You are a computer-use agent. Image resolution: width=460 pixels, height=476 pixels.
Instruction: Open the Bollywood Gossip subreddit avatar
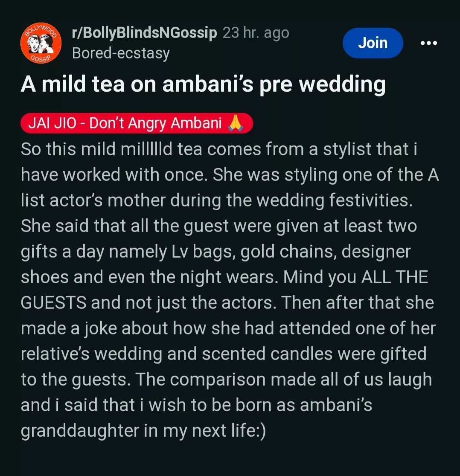(38, 43)
